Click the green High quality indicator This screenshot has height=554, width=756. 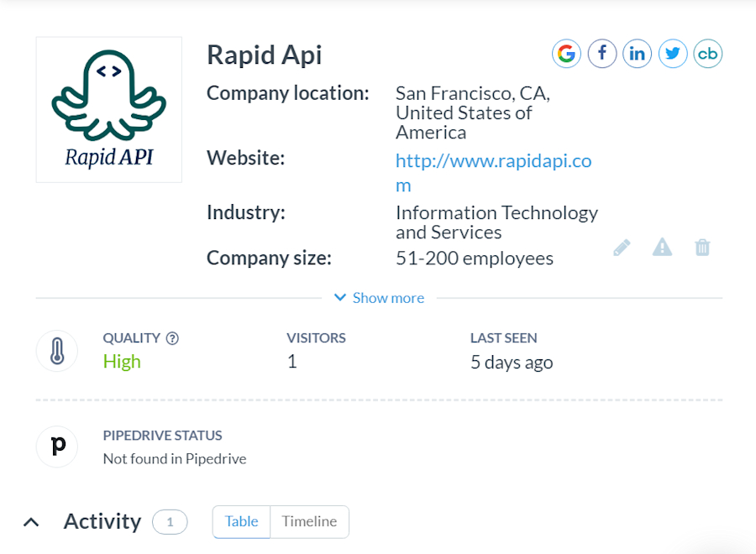point(122,361)
